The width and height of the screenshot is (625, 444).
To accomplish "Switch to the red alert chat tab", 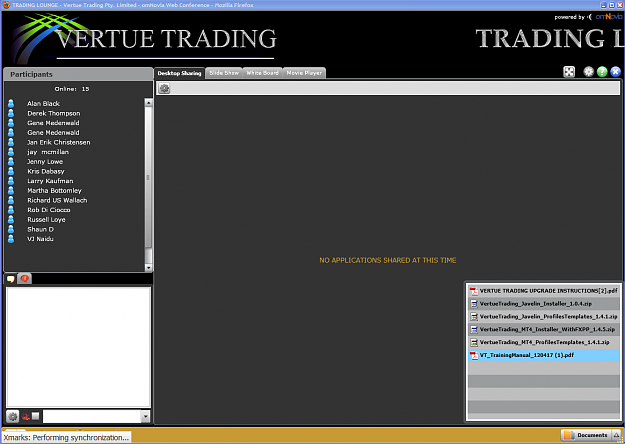I will point(25,279).
